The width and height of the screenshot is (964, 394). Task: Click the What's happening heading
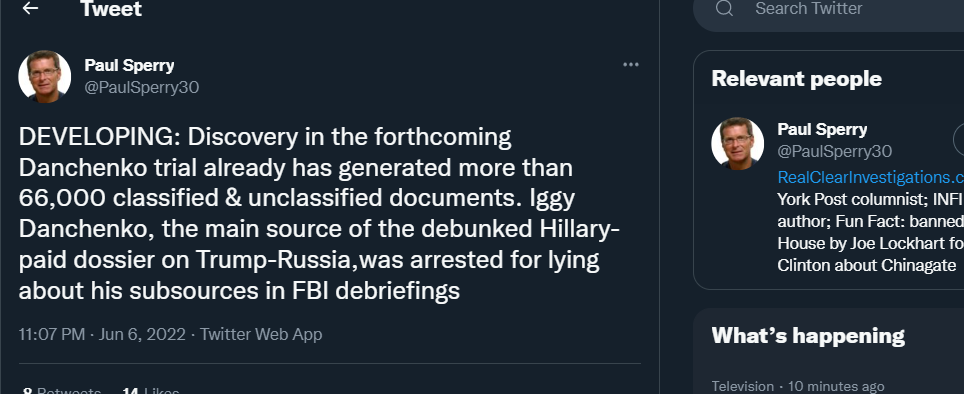coord(808,336)
